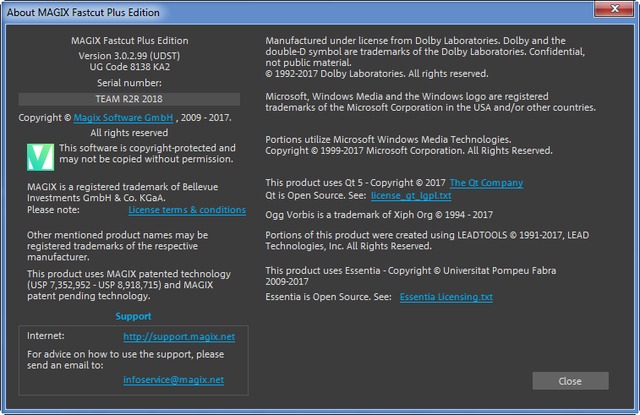The height and width of the screenshot is (415, 640).
Task: Click the Support heading
Action: point(133,316)
